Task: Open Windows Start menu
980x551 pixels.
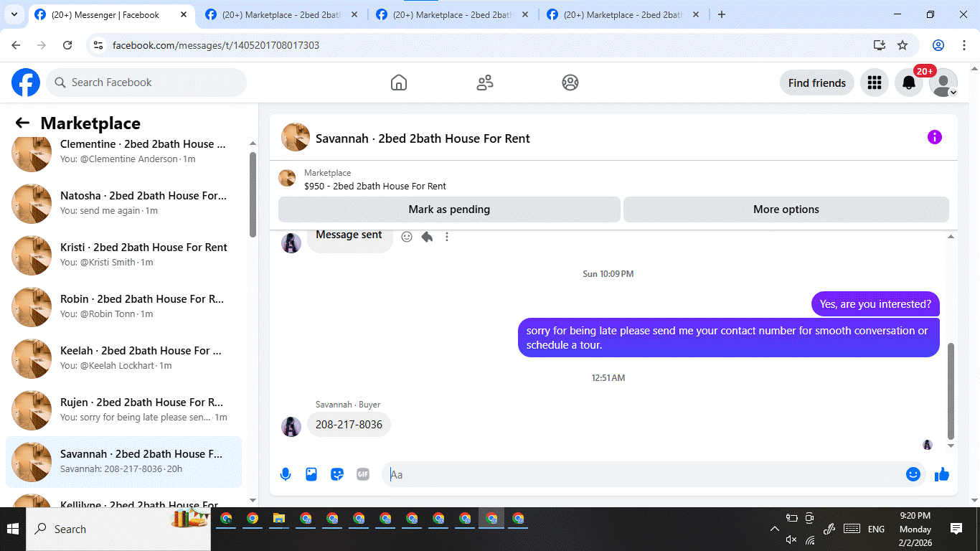Action: pos(13,529)
